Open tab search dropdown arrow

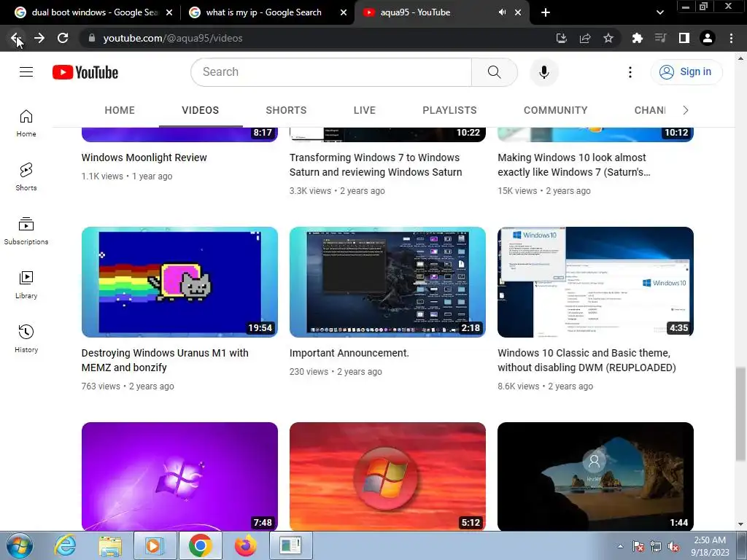[659, 12]
